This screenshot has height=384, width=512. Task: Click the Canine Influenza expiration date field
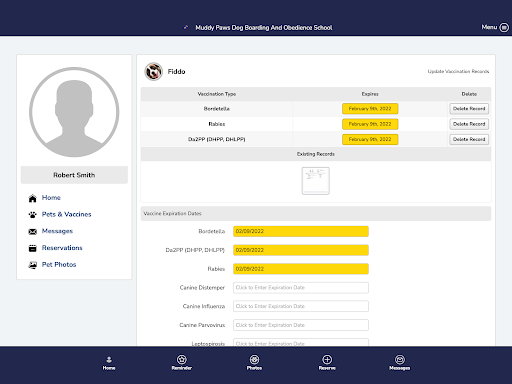tap(301, 306)
